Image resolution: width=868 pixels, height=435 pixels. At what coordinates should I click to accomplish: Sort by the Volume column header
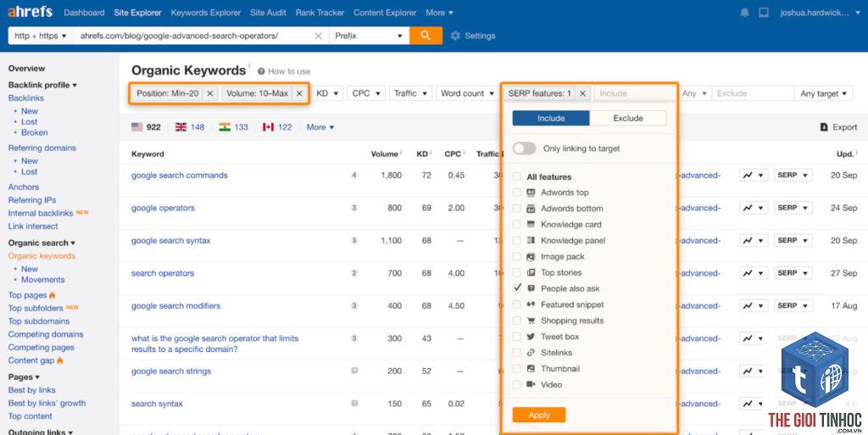pyautogui.click(x=384, y=153)
